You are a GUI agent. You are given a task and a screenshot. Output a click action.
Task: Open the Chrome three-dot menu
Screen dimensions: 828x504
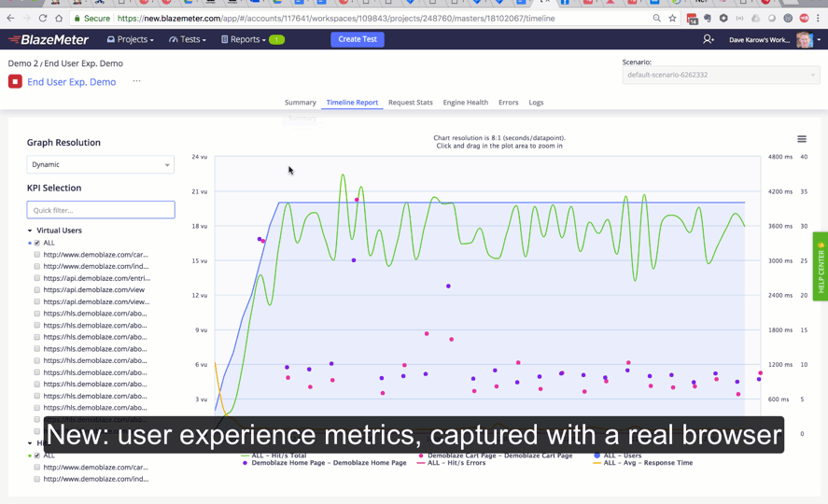(819, 18)
